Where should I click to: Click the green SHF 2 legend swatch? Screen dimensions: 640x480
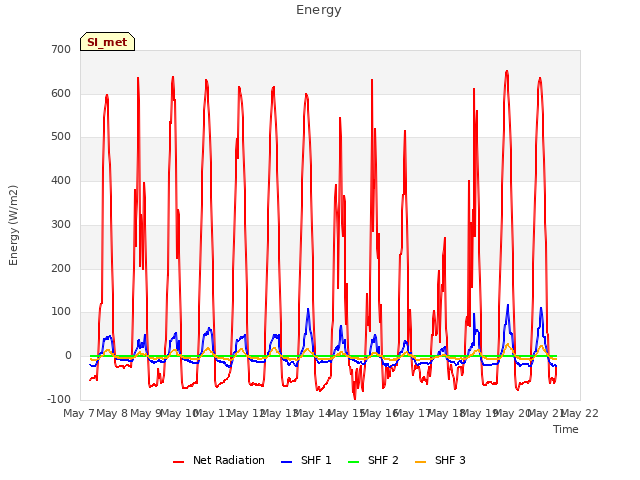tap(353, 462)
